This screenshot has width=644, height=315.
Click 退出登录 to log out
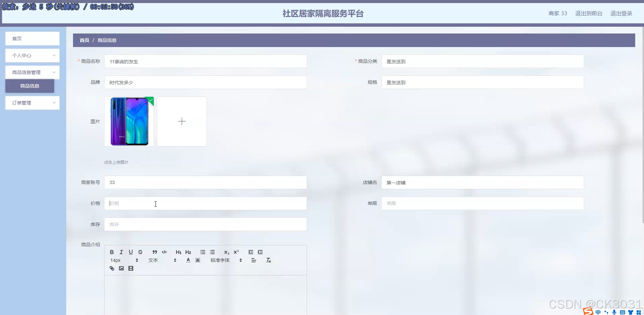(621, 13)
